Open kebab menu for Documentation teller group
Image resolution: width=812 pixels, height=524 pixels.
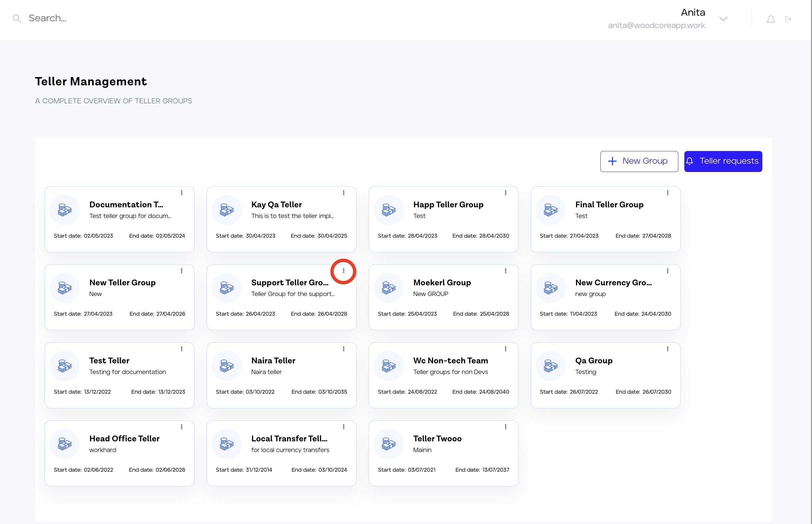[x=182, y=193]
